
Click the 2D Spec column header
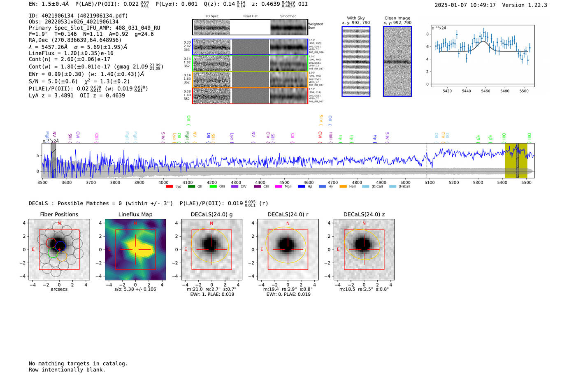212,16
